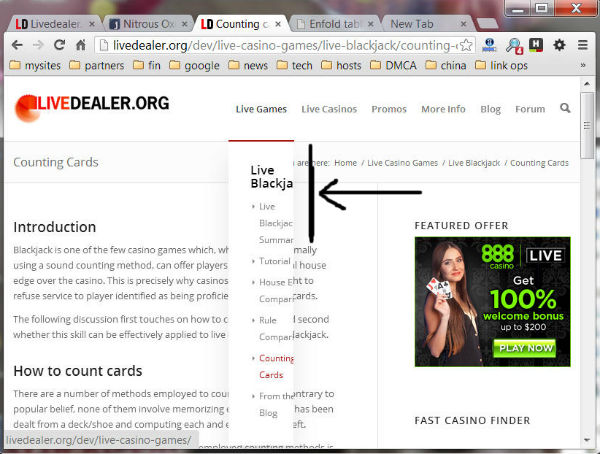Go to the home page icon
Viewport: 600px width, 454px height.
(x=81, y=45)
